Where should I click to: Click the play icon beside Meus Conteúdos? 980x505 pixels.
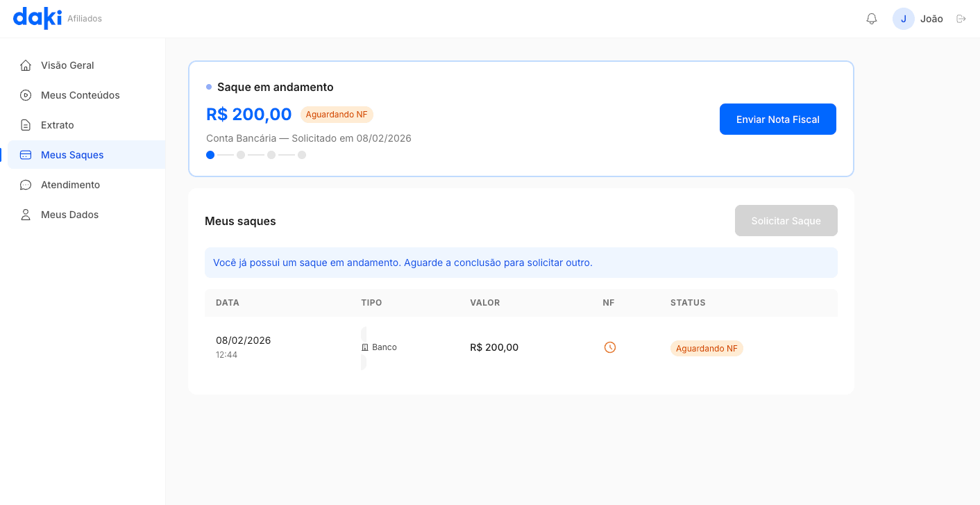pos(26,95)
